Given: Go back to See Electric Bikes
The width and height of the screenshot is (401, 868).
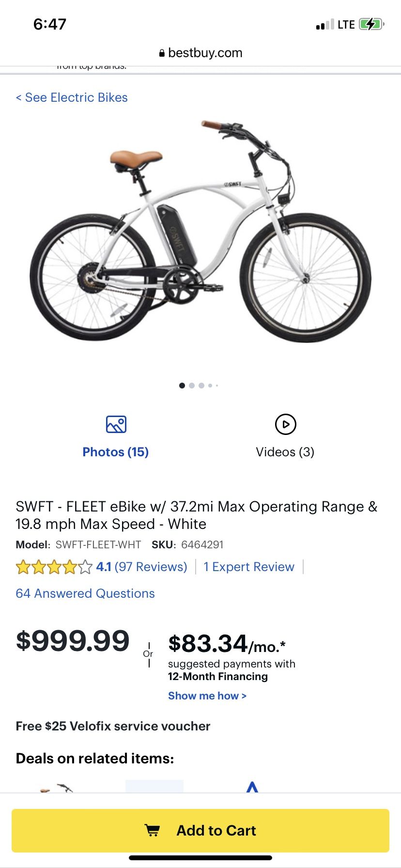Looking at the screenshot, I should click(72, 97).
